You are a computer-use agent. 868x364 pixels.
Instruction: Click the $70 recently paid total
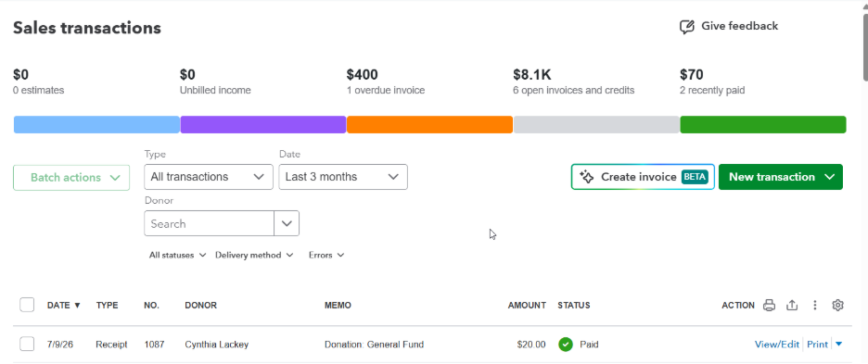(691, 74)
